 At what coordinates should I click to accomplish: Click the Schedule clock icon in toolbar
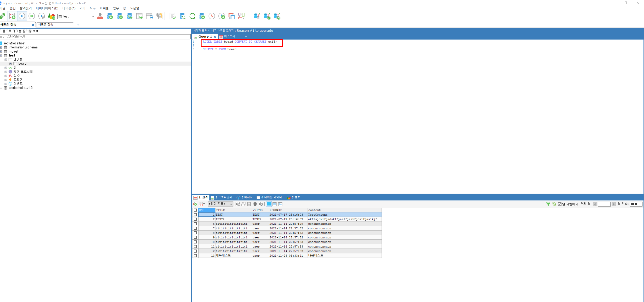coord(212,16)
